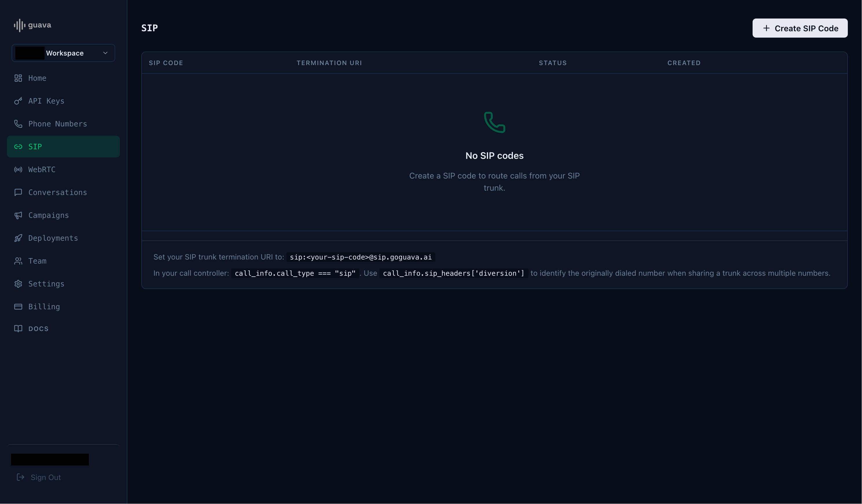Image resolution: width=862 pixels, height=504 pixels.
Task: Click the Billing credit card icon
Action: (x=18, y=307)
